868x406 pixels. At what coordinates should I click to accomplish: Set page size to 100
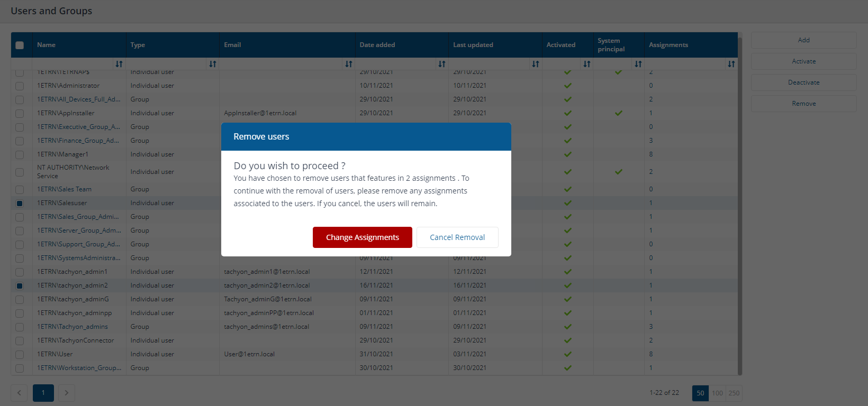click(717, 393)
